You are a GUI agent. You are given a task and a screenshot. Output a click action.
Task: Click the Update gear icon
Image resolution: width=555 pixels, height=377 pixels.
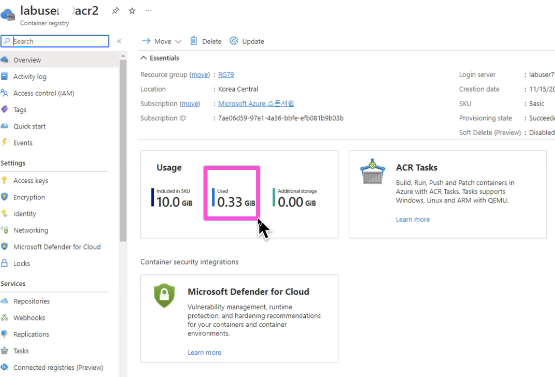click(x=234, y=41)
